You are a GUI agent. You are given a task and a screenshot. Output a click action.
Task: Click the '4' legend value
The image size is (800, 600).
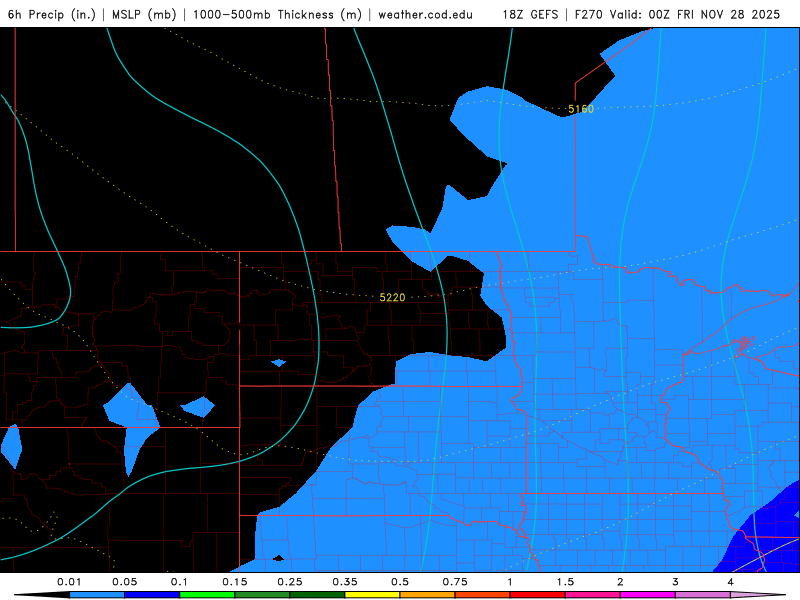(731, 582)
